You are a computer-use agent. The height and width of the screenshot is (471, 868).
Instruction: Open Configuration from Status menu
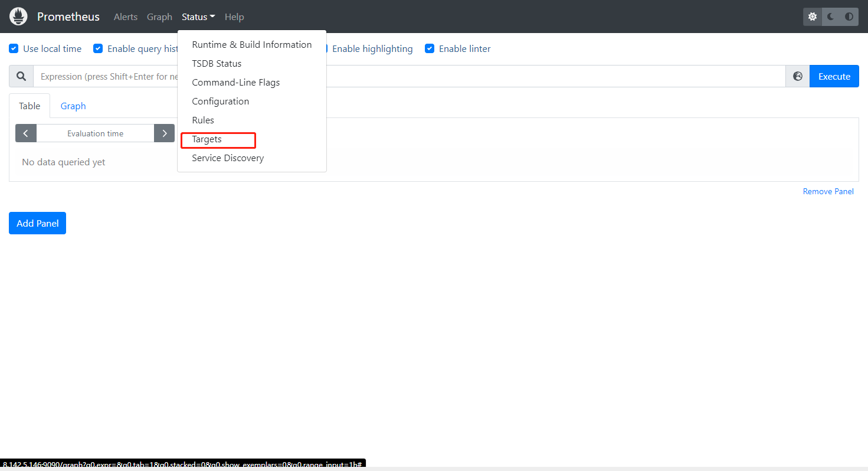[x=252, y=101]
